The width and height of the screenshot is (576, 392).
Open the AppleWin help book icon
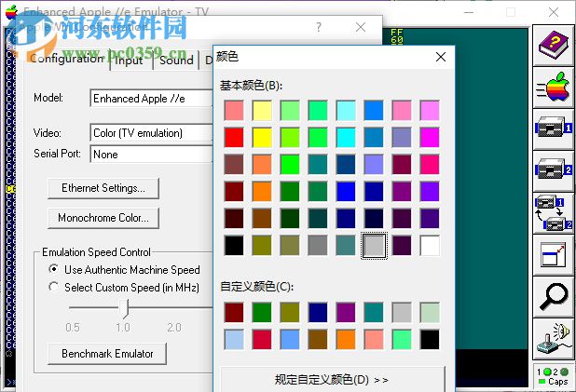click(x=554, y=45)
